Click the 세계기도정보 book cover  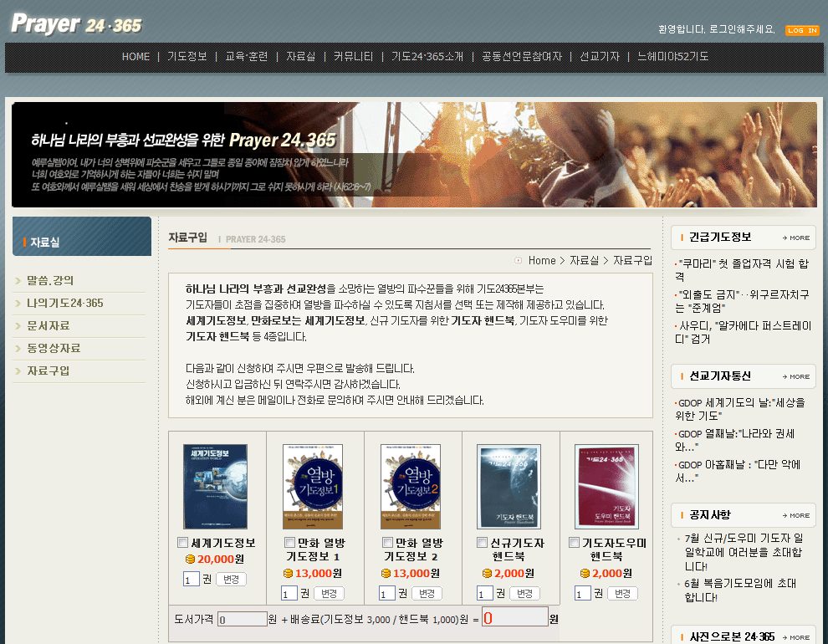(x=215, y=487)
